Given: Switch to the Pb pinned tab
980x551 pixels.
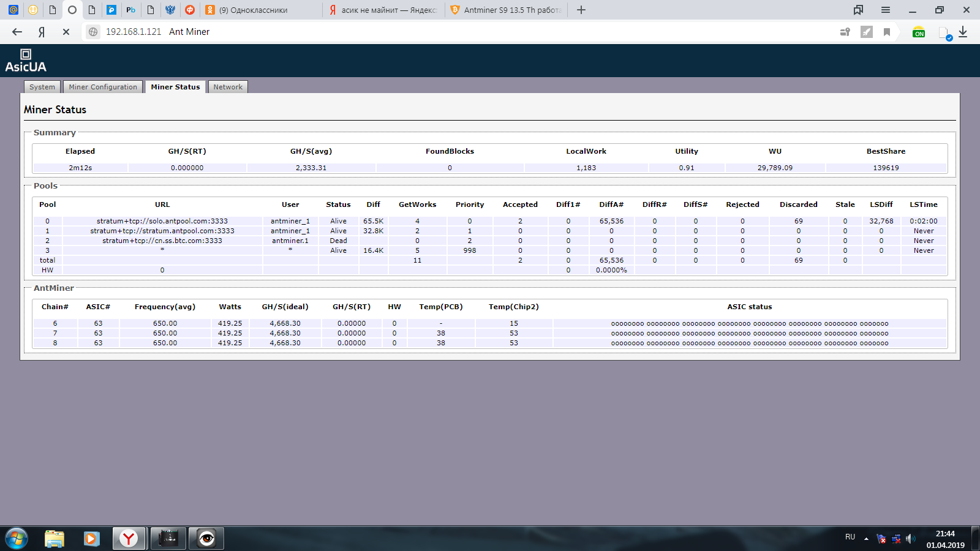Looking at the screenshot, I should (x=130, y=10).
